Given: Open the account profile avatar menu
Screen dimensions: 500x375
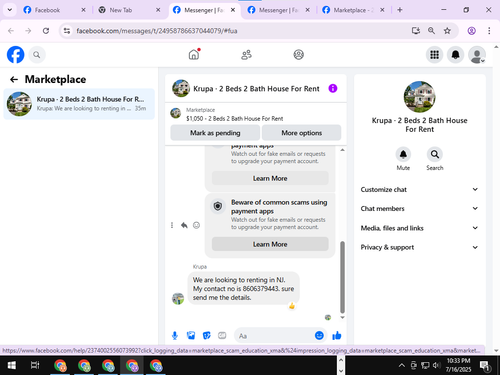Looking at the screenshot, I should [x=477, y=55].
